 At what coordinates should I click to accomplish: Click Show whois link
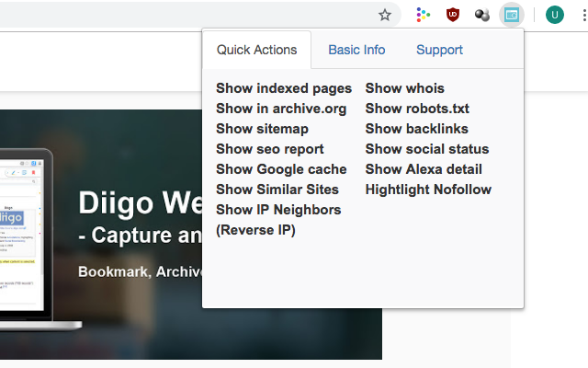pos(404,88)
